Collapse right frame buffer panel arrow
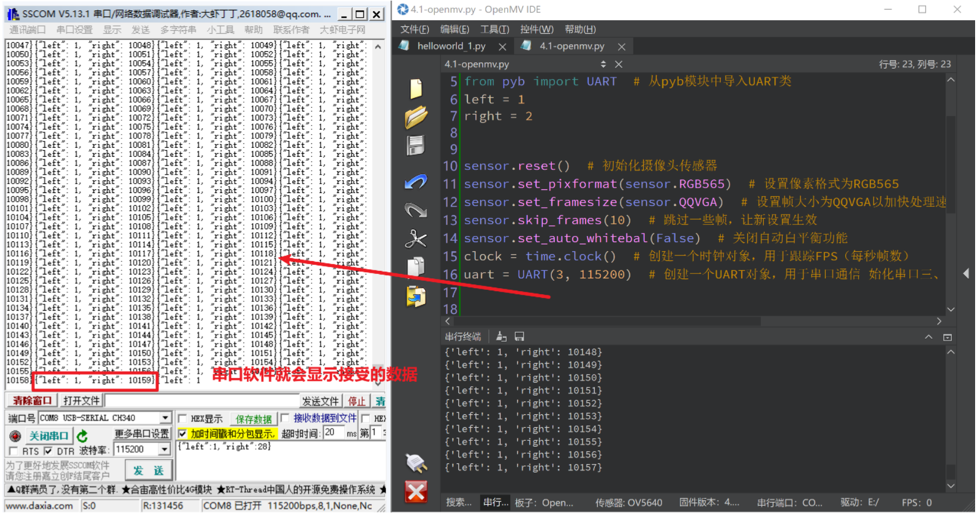This screenshot has height=513, width=980. [966, 273]
